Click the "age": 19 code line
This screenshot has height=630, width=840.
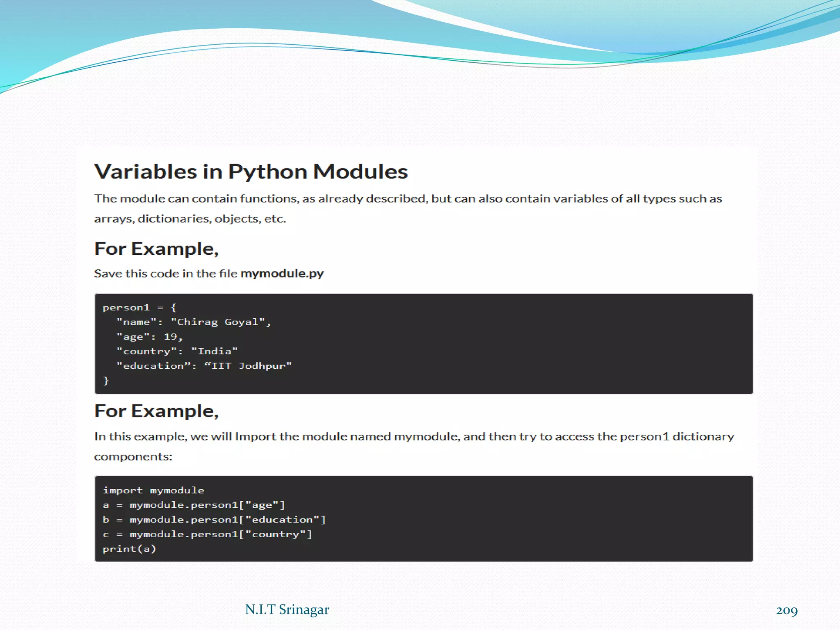(x=150, y=337)
